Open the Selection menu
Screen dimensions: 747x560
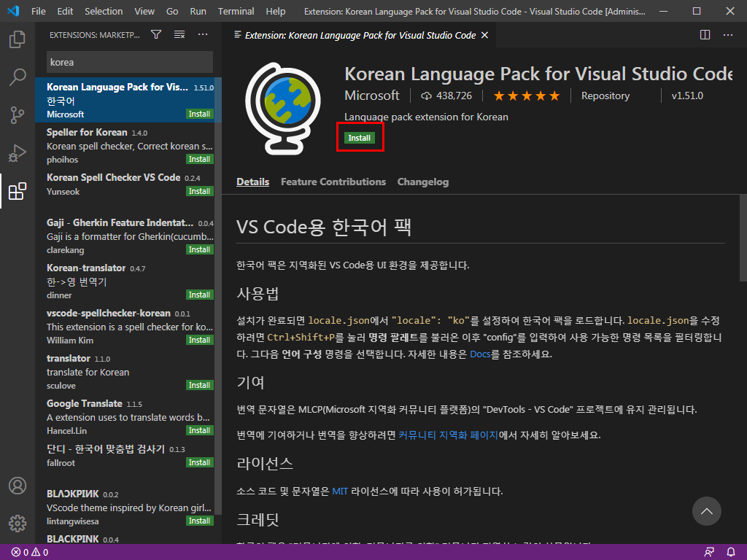click(104, 11)
